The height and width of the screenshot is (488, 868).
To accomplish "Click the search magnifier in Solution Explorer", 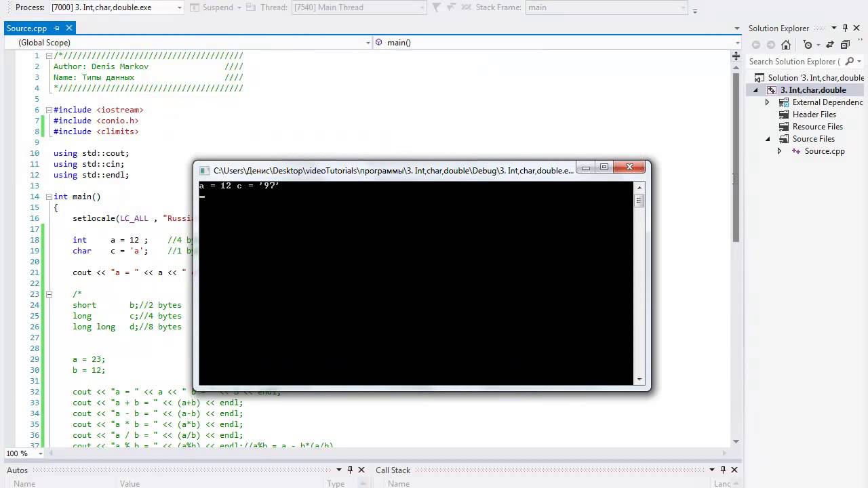I will (x=850, y=61).
